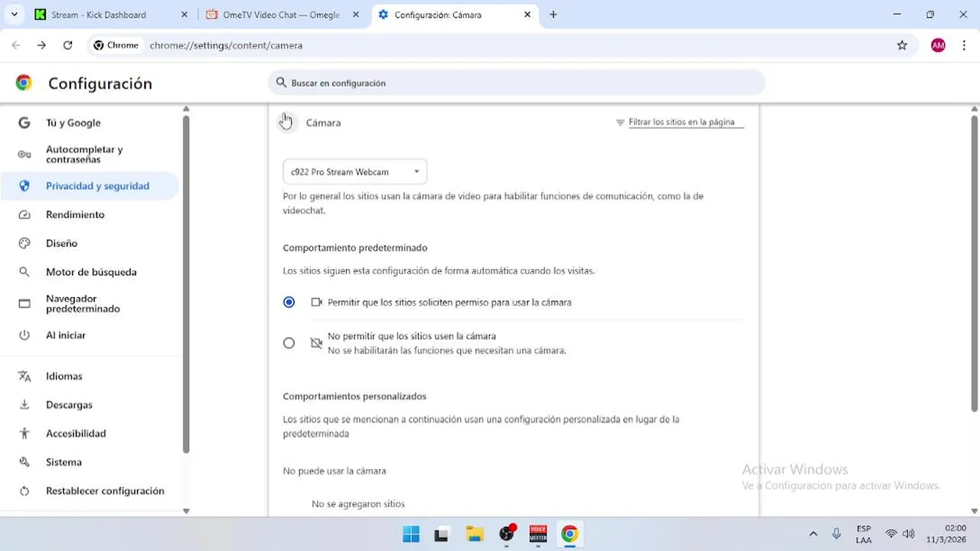Image resolution: width=980 pixels, height=551 pixels.
Task: Click the accessibility figure icon
Action: click(x=24, y=433)
